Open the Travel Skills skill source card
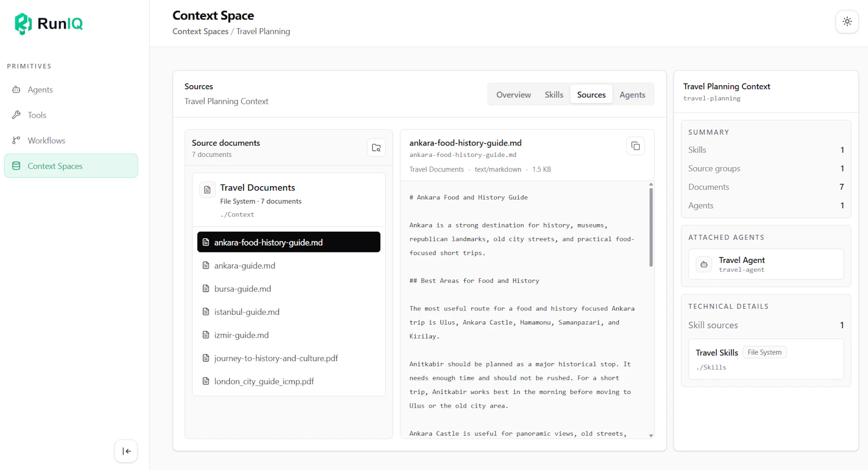 click(765, 359)
